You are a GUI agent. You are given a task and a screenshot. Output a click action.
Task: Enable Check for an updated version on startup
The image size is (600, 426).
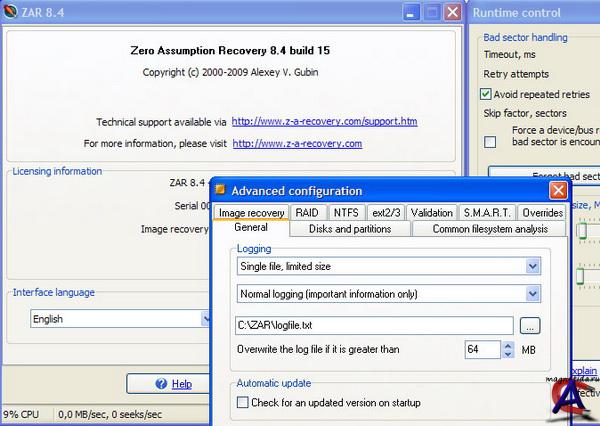[x=242, y=402]
